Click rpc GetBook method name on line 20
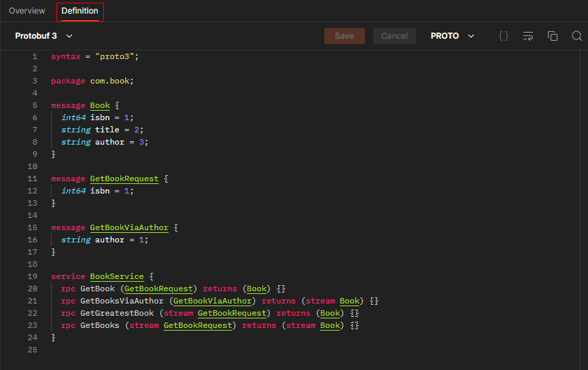Viewport: 588px width, 370px height. pos(97,289)
